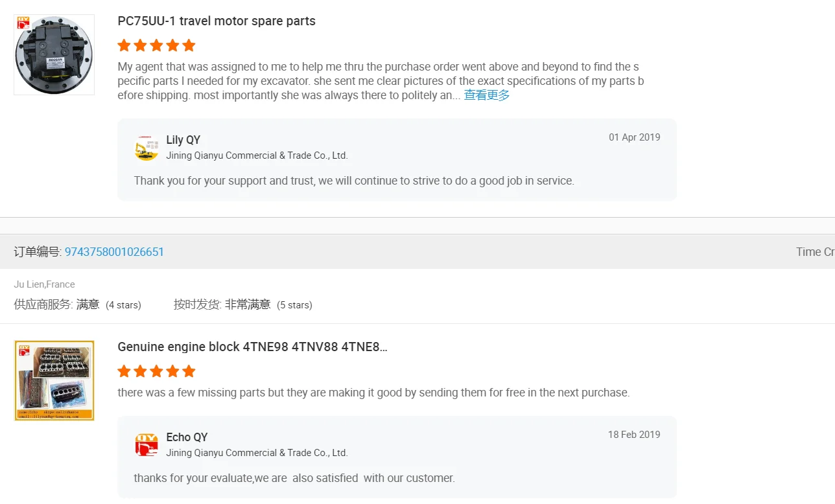835x504 pixels.
Task: Click Jining Qianyu company name under Lily QY
Action: [257, 155]
